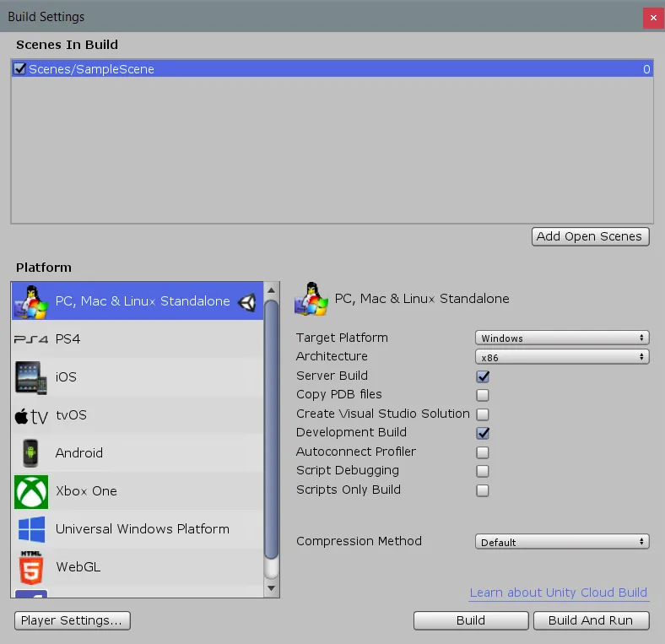Expand the Compression Method dropdown

[x=562, y=542]
